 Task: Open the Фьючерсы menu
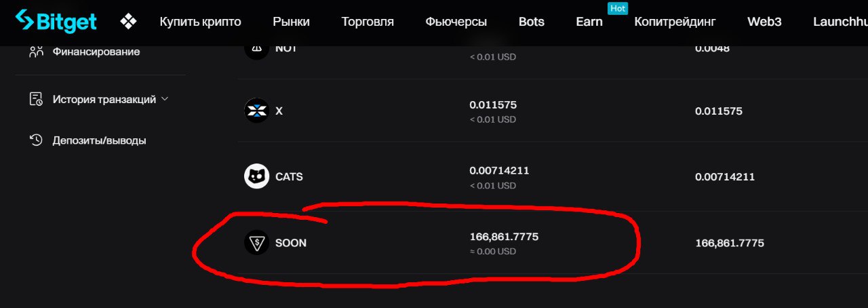point(456,22)
